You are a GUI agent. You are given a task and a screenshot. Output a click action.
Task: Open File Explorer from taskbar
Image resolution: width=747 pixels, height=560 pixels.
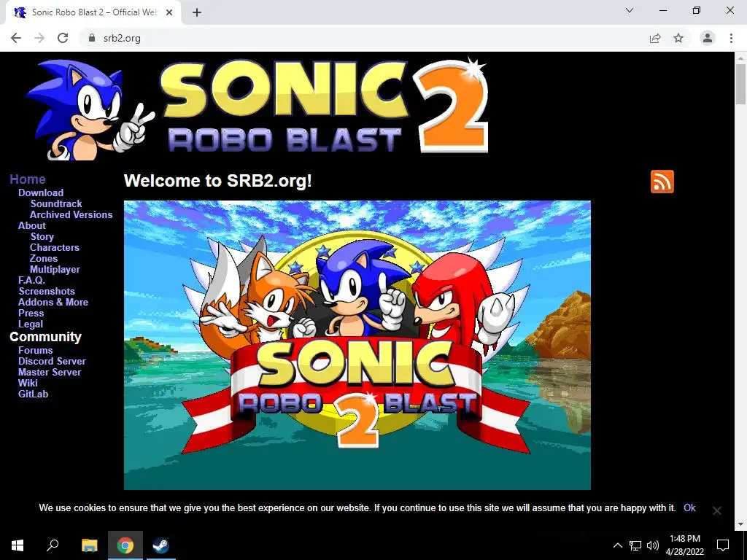pos(89,545)
